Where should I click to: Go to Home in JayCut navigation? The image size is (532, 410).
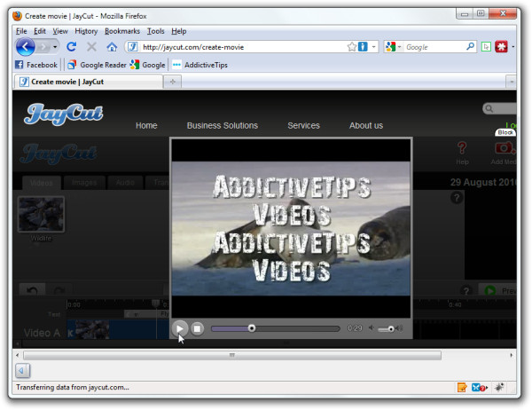(x=146, y=126)
